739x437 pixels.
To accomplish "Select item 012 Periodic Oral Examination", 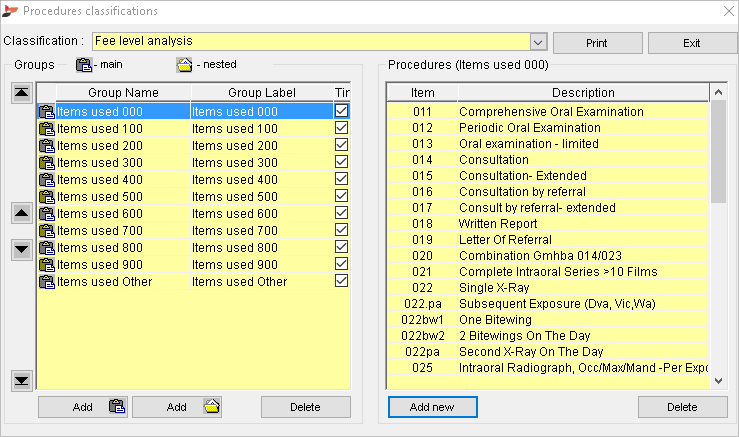I will 548,128.
